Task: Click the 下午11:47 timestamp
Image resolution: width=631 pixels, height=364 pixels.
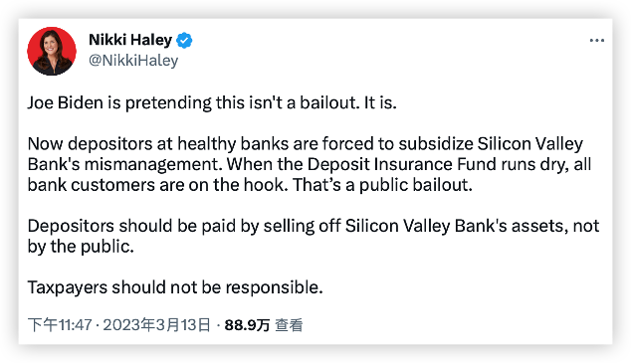Action: [x=60, y=324]
